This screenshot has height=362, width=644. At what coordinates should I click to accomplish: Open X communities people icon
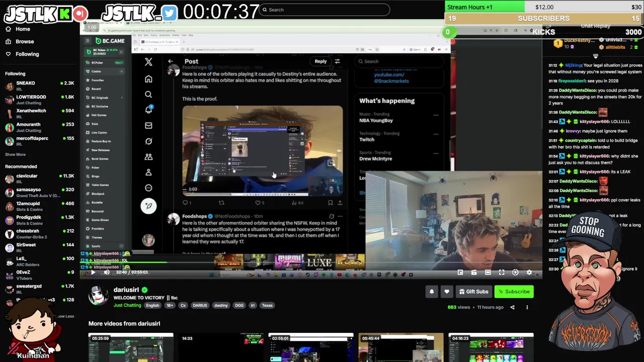click(148, 157)
